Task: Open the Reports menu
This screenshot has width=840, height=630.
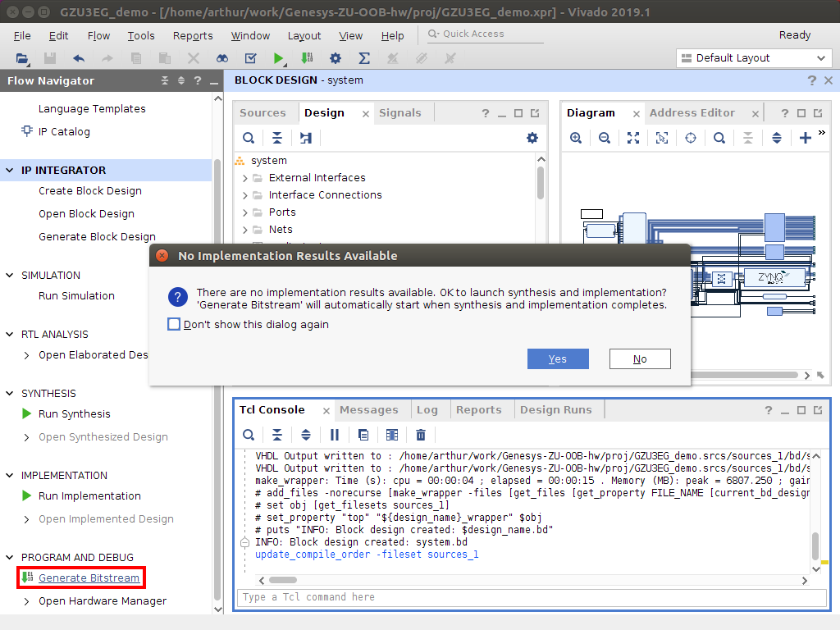Action: [x=192, y=36]
